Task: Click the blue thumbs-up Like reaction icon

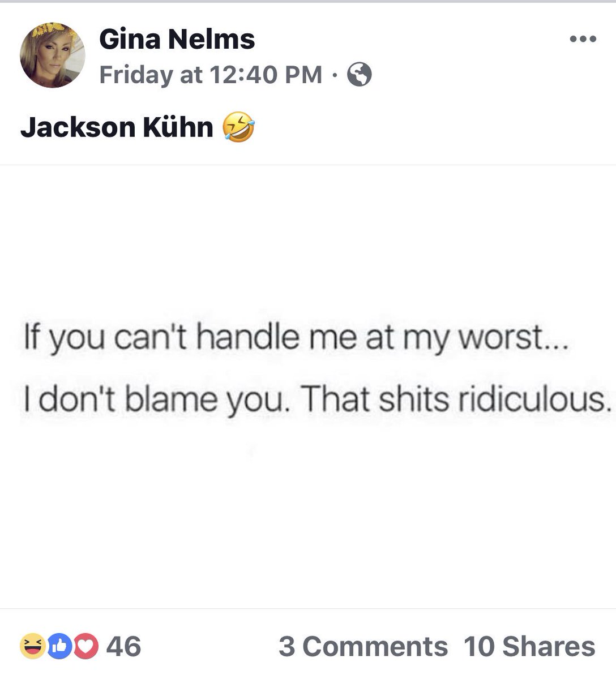Action: tap(59, 646)
